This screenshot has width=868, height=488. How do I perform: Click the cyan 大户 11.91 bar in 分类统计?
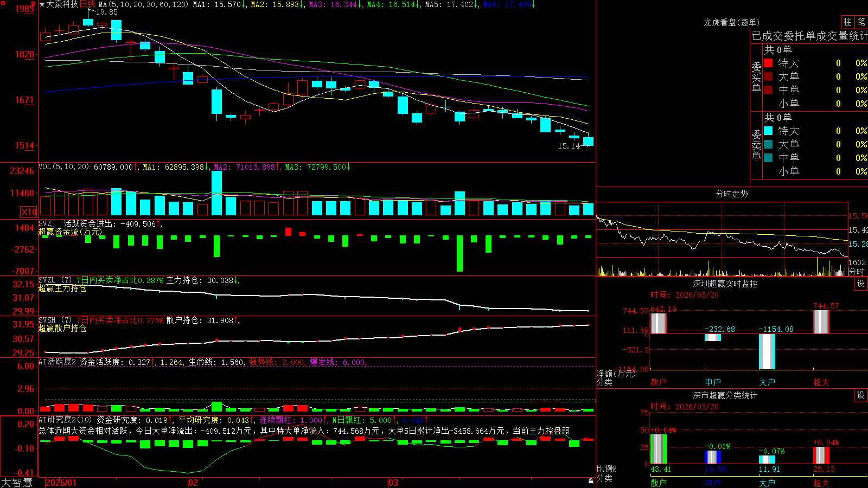tap(767, 459)
